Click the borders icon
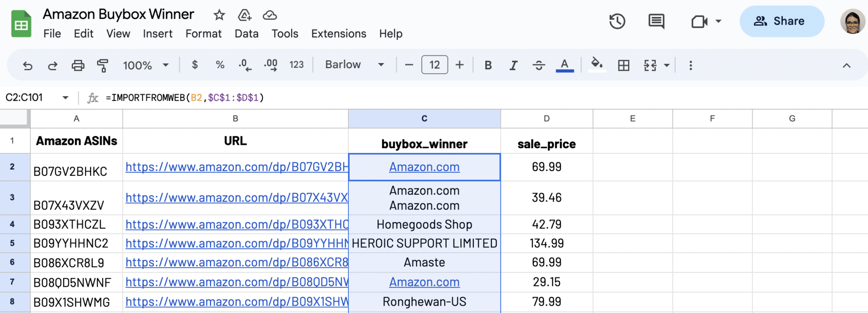The width and height of the screenshot is (868, 313). tap(623, 65)
